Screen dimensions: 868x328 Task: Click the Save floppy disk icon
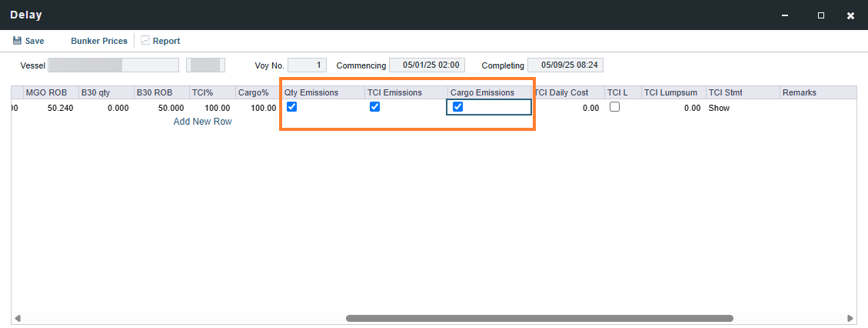17,41
